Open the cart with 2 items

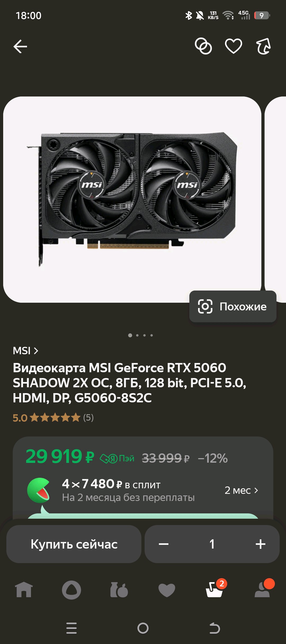click(215, 589)
